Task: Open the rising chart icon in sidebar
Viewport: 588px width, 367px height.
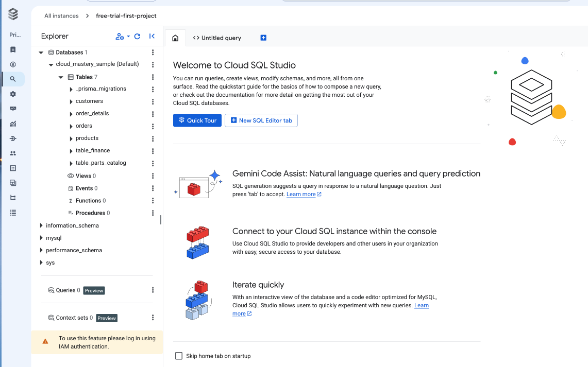Action: 13,124
